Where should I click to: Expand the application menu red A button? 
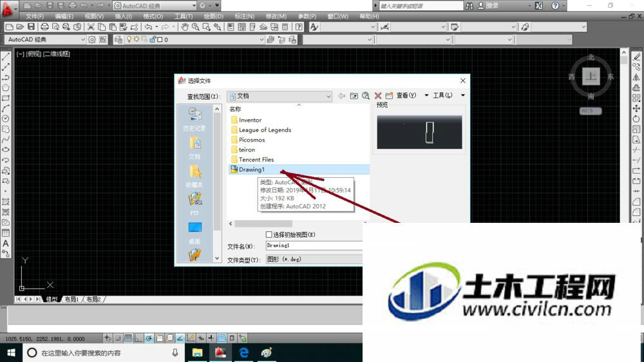9,9
